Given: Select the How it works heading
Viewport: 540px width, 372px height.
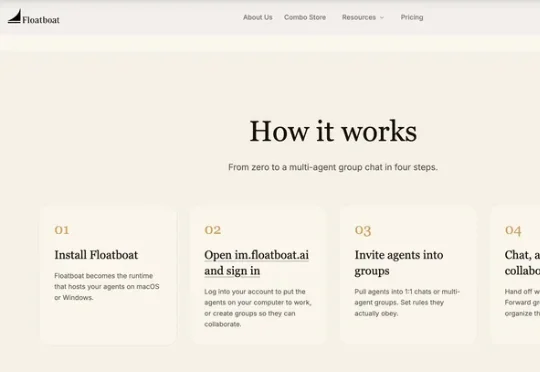Looking at the screenshot, I should (x=333, y=131).
